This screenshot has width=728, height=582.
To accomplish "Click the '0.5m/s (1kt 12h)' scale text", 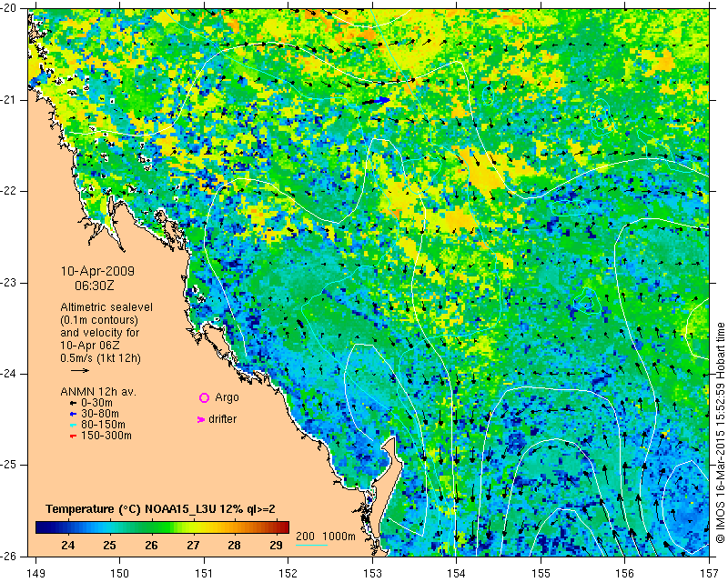I will 100,358.
